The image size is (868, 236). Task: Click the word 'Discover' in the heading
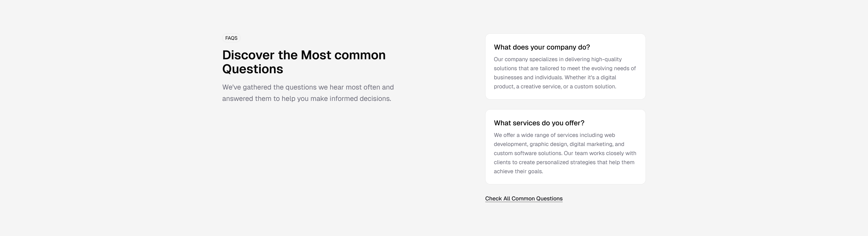click(x=248, y=55)
